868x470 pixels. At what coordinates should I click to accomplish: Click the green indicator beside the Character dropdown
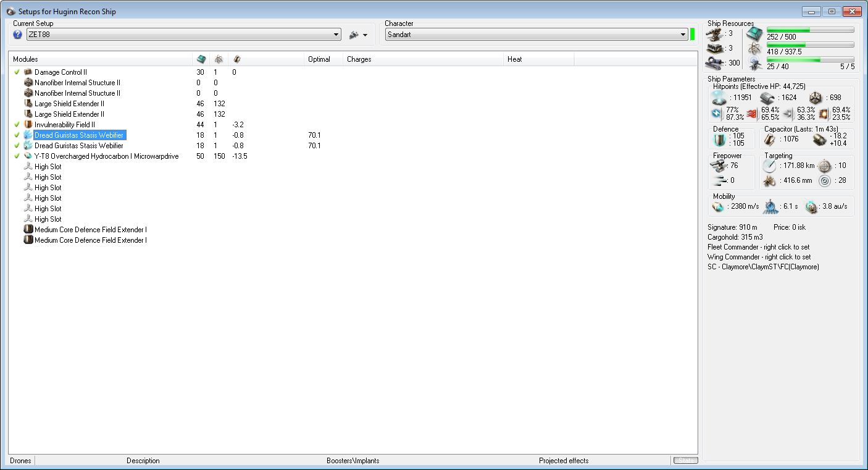[x=693, y=34]
